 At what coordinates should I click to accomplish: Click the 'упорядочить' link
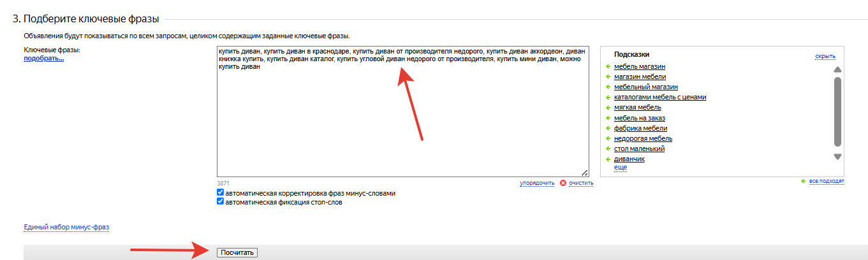(537, 183)
